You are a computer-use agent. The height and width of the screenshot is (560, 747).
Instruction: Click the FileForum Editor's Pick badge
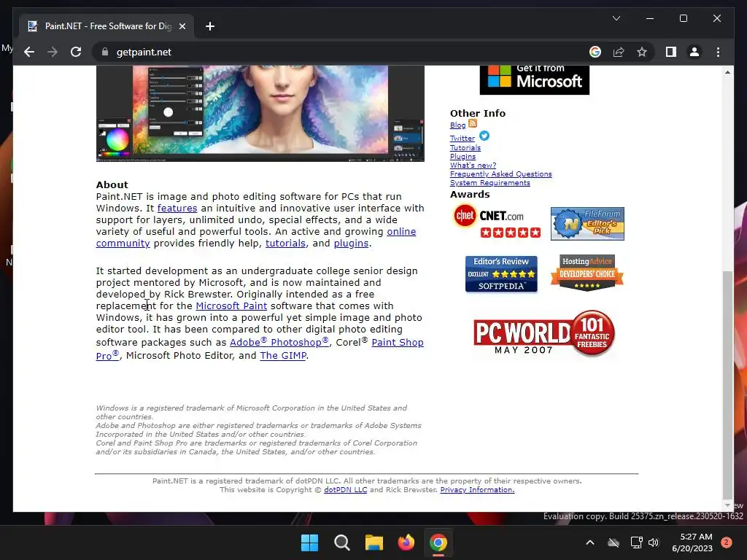click(587, 224)
